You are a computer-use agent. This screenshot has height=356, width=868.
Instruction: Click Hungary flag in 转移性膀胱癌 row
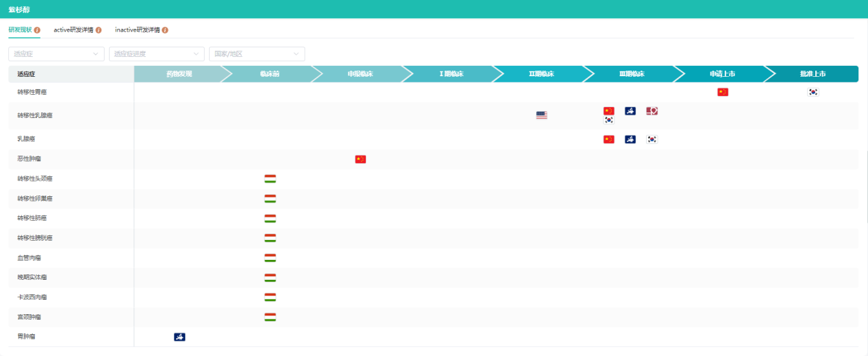point(270,238)
